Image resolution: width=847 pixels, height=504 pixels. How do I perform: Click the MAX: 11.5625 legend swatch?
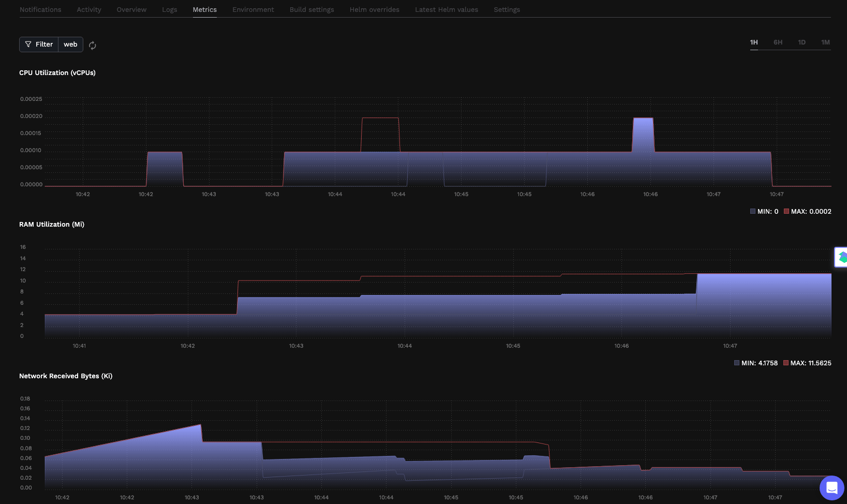tap(785, 363)
